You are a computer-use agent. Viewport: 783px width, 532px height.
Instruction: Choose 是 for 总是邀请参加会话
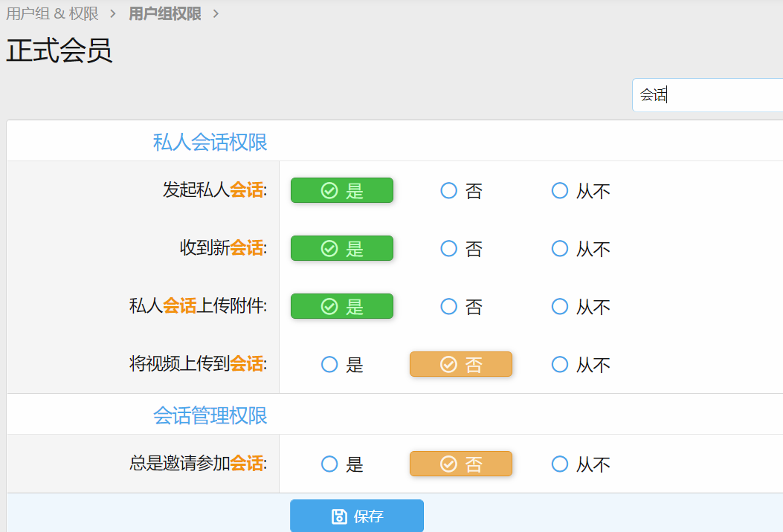tap(329, 464)
